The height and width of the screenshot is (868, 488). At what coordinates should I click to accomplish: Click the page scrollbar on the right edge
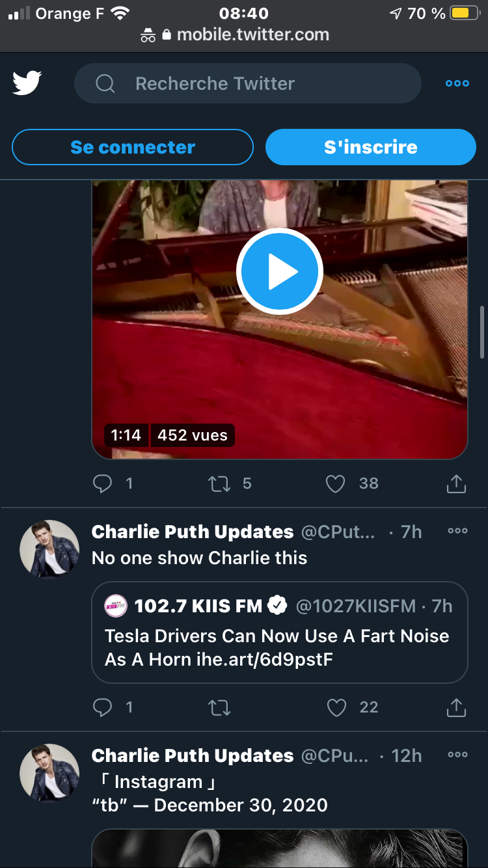coord(482,332)
